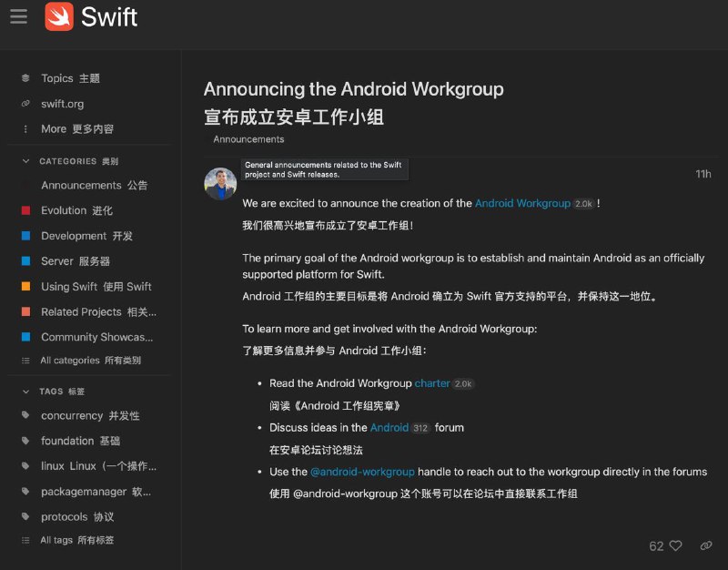Read the Android Workgroup charter link
Image resolution: width=728 pixels, height=570 pixels.
pyautogui.click(x=432, y=382)
